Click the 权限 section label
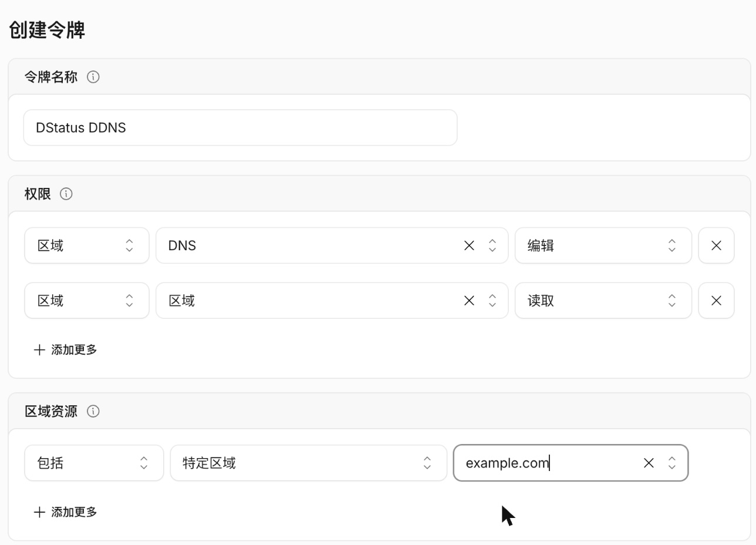The image size is (756, 545). (38, 194)
